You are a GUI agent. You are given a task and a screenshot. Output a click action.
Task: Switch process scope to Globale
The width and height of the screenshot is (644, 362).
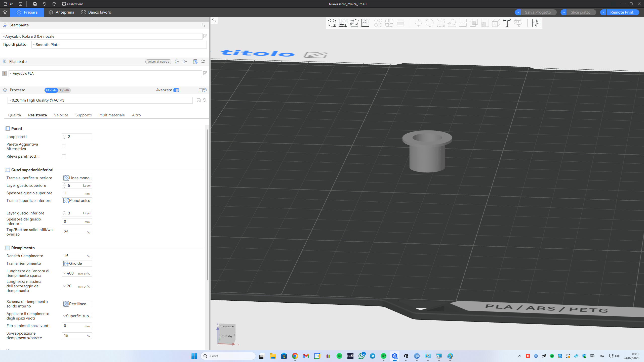51,90
